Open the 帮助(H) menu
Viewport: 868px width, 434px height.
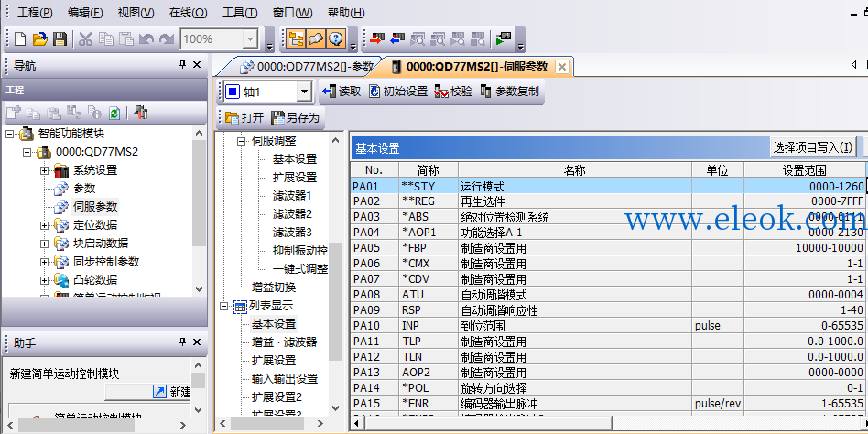click(346, 12)
